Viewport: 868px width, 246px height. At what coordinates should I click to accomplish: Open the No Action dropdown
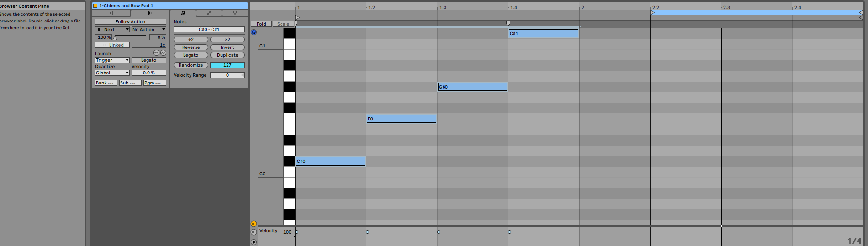pyautogui.click(x=148, y=30)
